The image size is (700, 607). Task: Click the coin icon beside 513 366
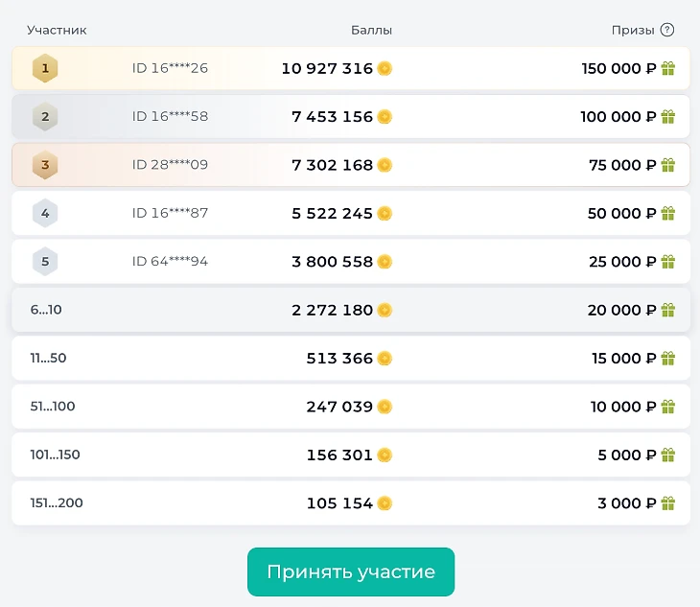click(x=385, y=358)
